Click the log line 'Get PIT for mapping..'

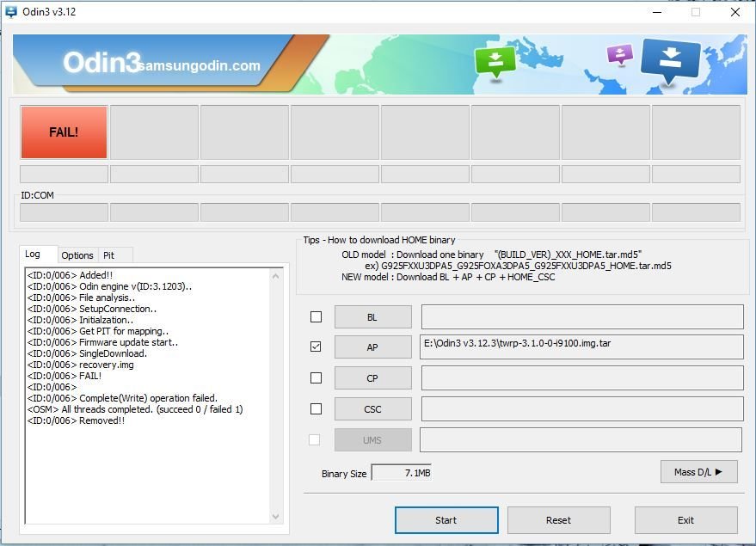pos(124,331)
